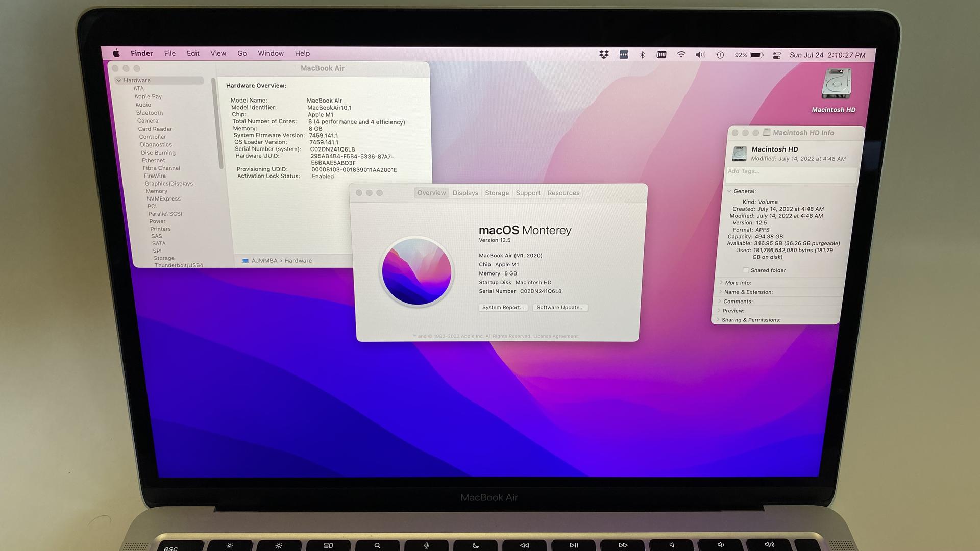This screenshot has height=551, width=980.
Task: Click the battery status icon
Action: tap(756, 55)
